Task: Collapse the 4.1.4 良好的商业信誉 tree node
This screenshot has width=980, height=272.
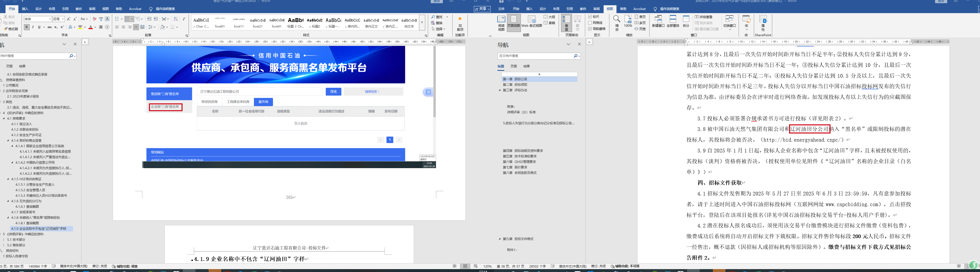Action: (8, 141)
